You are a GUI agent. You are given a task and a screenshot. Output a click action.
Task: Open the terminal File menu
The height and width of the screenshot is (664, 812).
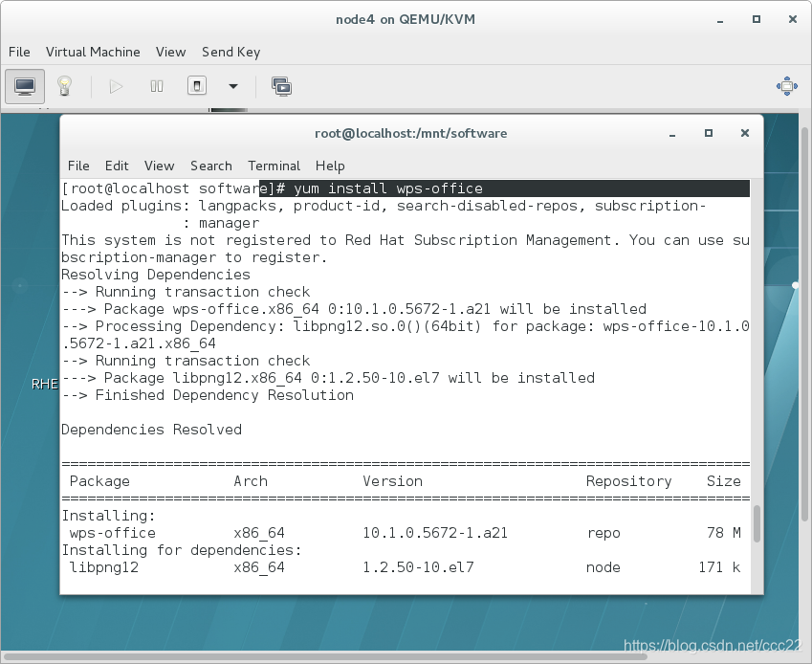click(x=78, y=166)
